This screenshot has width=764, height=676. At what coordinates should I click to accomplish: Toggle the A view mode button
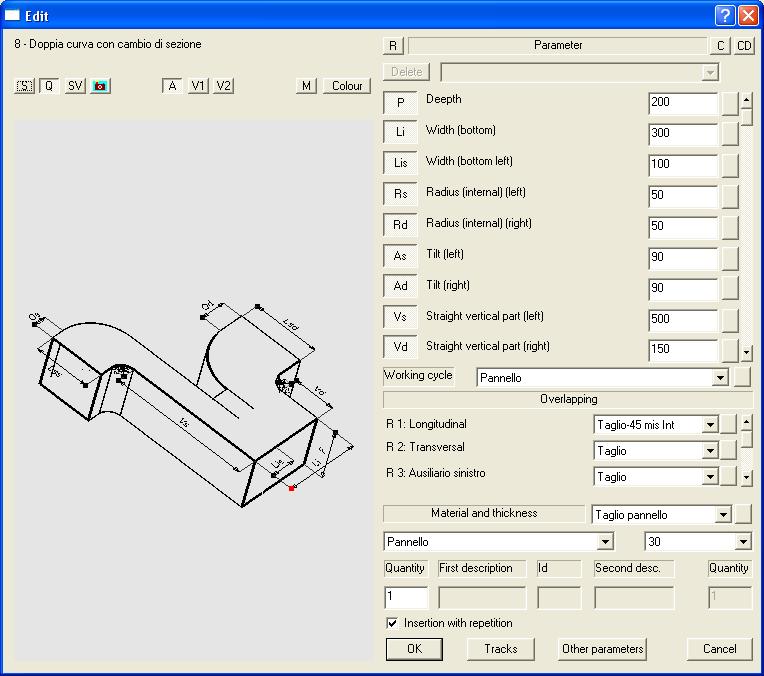[x=172, y=86]
